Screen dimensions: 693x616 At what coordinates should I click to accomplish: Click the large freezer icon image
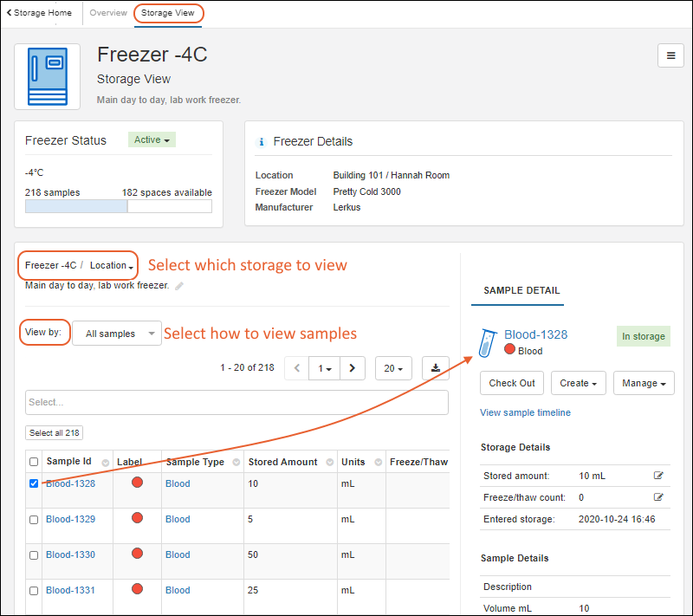click(x=48, y=77)
